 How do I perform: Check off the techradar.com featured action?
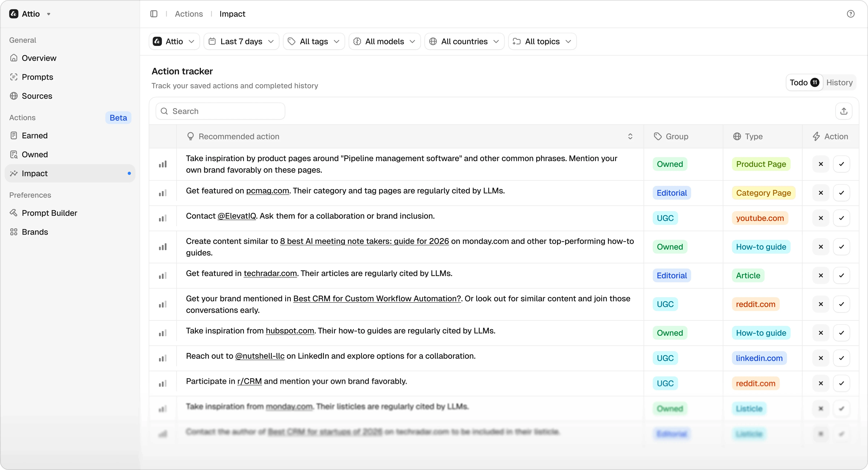841,275
